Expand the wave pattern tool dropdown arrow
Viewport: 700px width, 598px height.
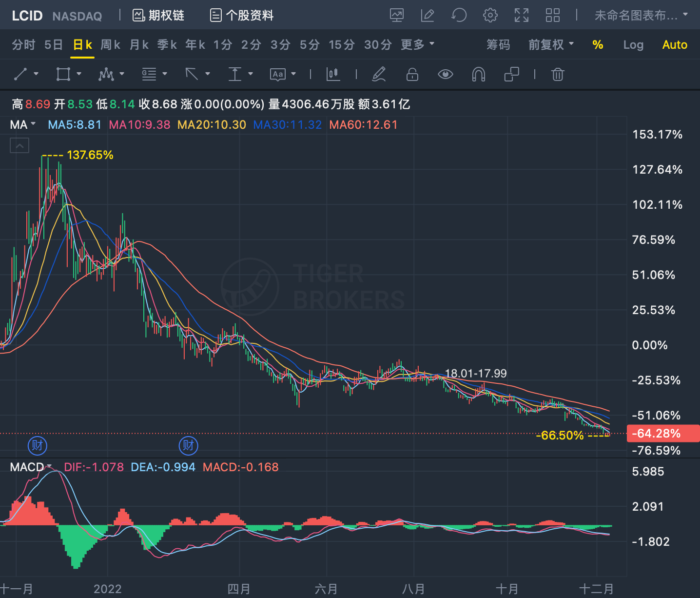click(x=122, y=74)
